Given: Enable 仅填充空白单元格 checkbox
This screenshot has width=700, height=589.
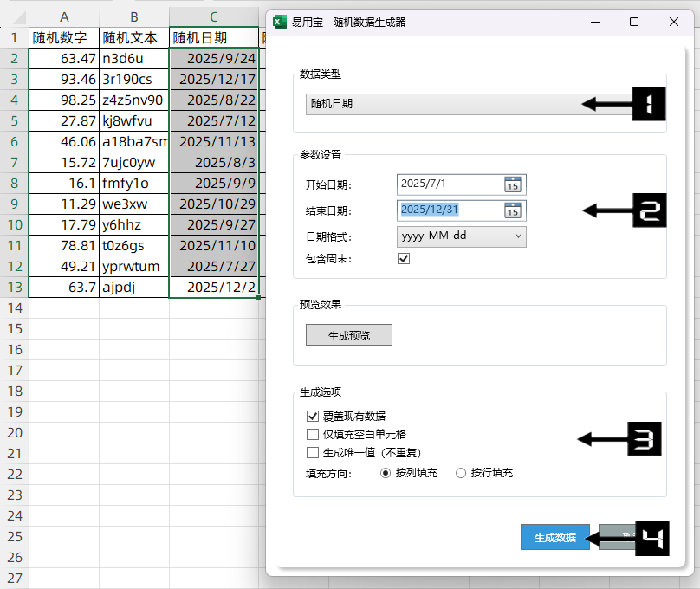Looking at the screenshot, I should pos(313,434).
